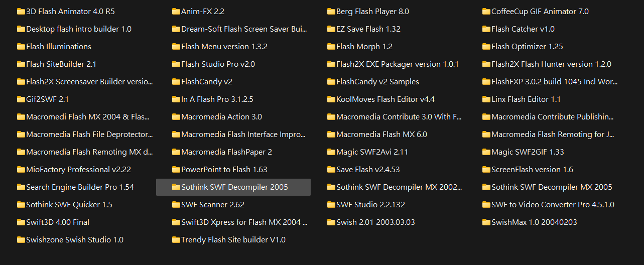
Task: Select ScreenFlash version 1.6 label
Action: click(x=532, y=170)
